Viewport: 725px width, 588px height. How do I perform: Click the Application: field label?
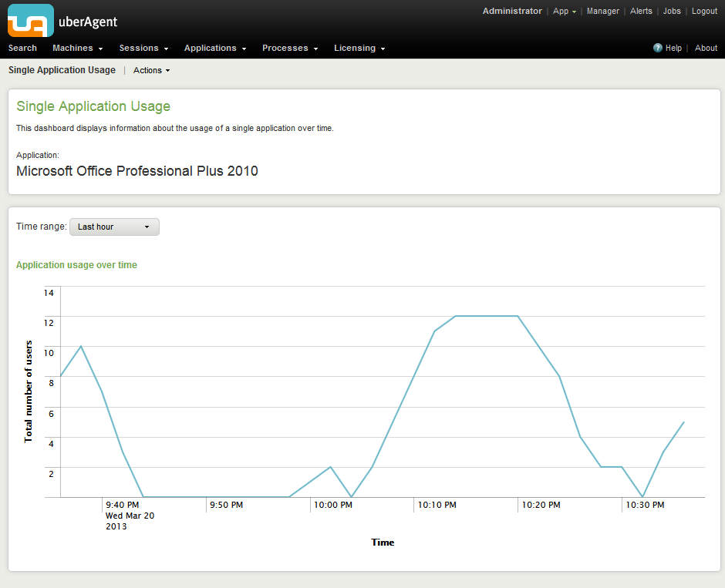[38, 155]
